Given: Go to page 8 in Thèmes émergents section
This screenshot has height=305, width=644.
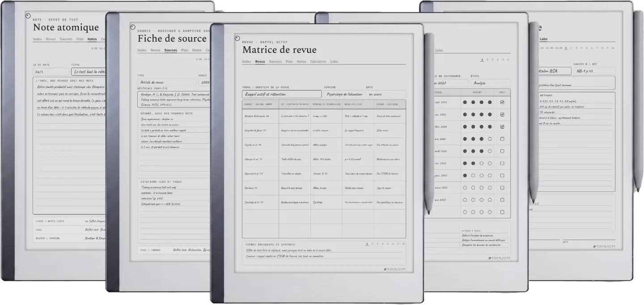Looking at the screenshot, I should pyautogui.click(x=404, y=244).
